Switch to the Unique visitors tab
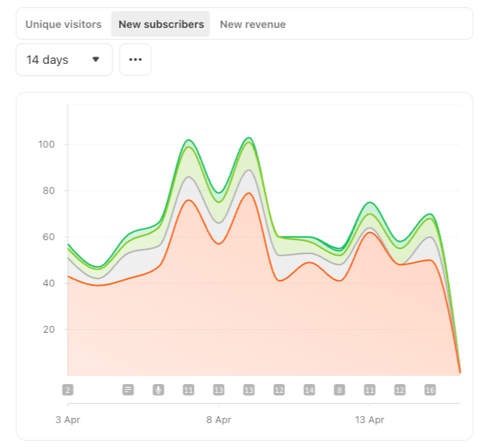The width and height of the screenshot is (492, 448). 63,24
